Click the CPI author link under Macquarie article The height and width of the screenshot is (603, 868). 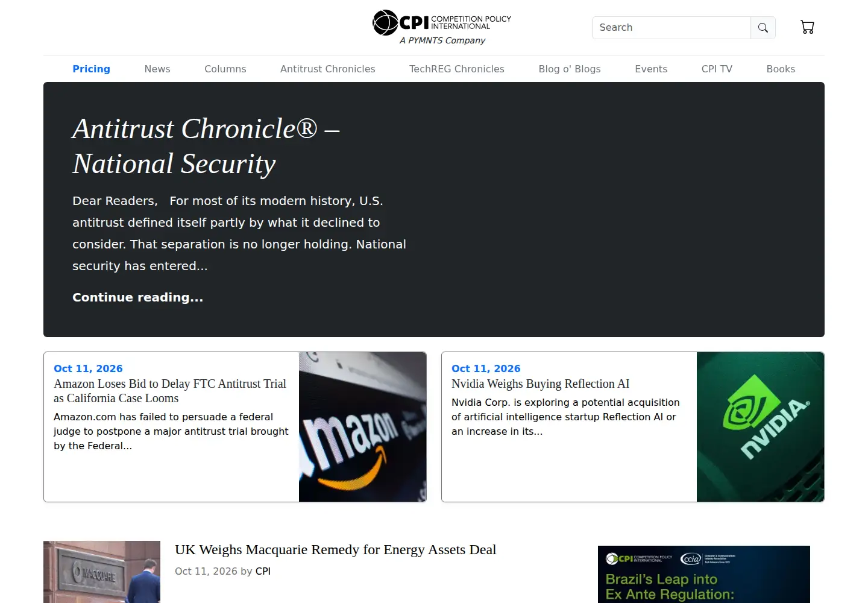click(x=263, y=571)
